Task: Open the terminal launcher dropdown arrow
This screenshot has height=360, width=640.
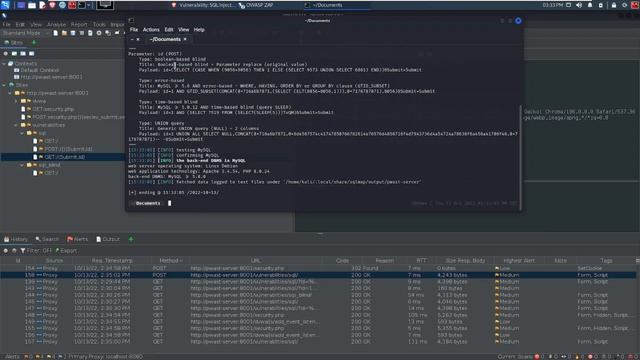Action: point(89,5)
